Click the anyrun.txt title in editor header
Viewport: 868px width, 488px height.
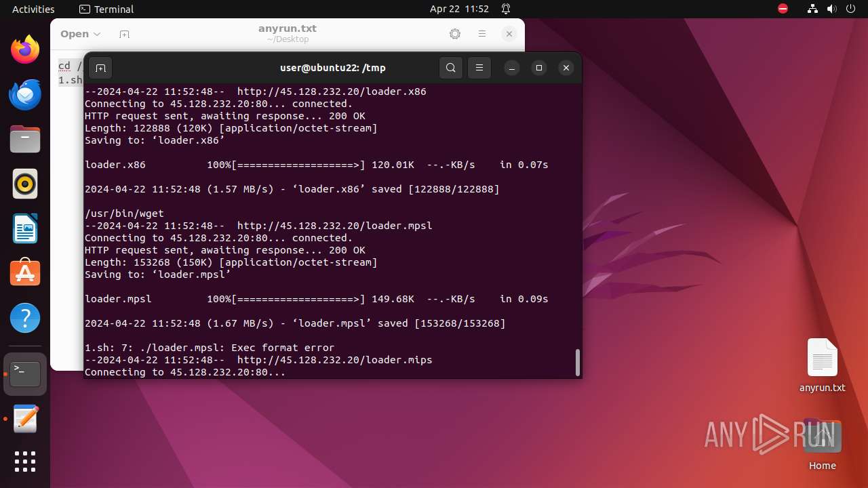tap(288, 28)
